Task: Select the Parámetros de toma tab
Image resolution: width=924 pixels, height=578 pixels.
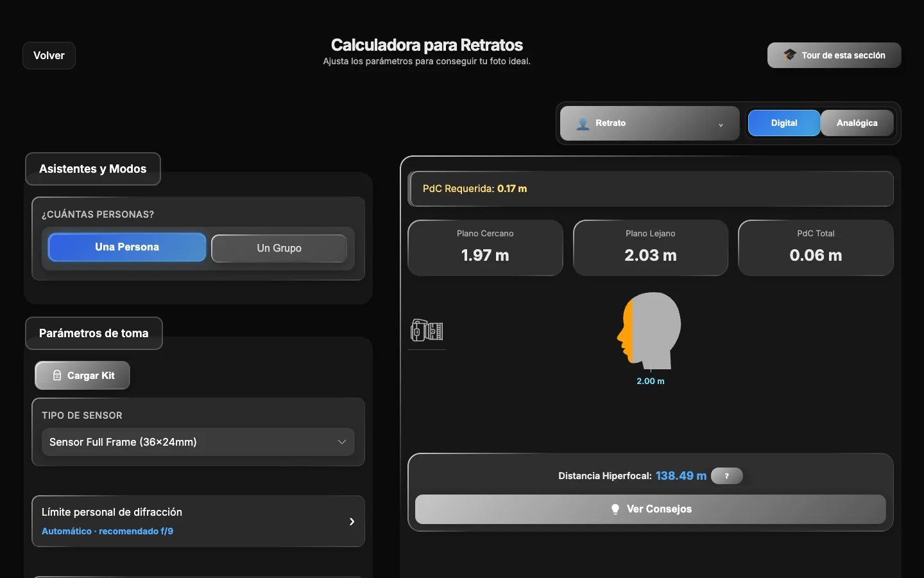Action: [x=94, y=333]
